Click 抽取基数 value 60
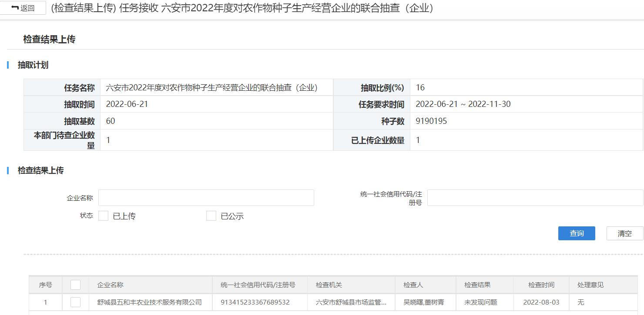 tap(111, 121)
